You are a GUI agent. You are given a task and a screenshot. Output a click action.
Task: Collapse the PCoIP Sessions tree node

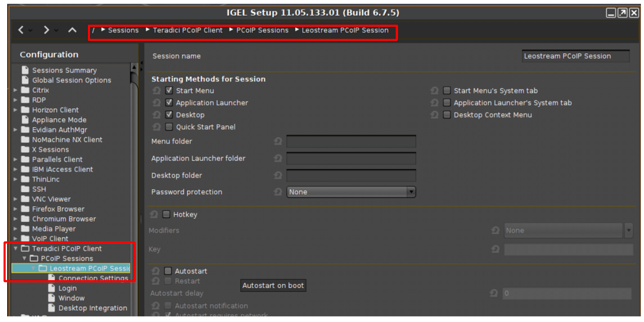(24, 259)
